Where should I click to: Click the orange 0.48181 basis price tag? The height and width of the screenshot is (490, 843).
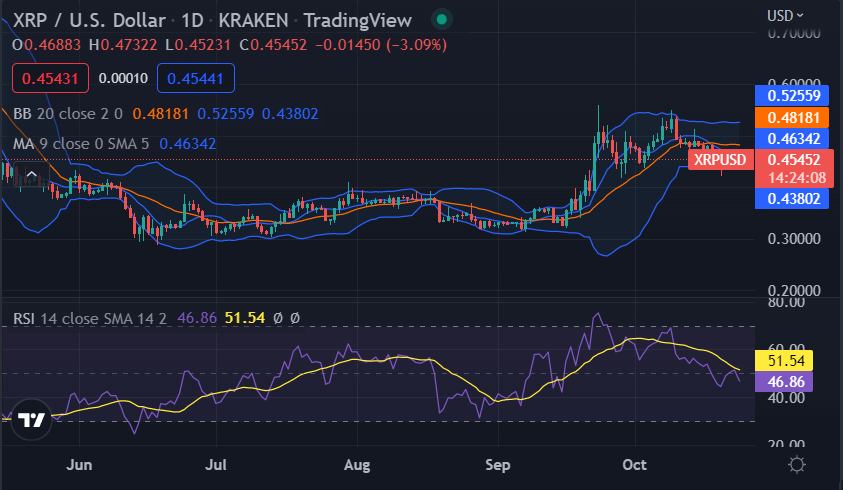794,117
